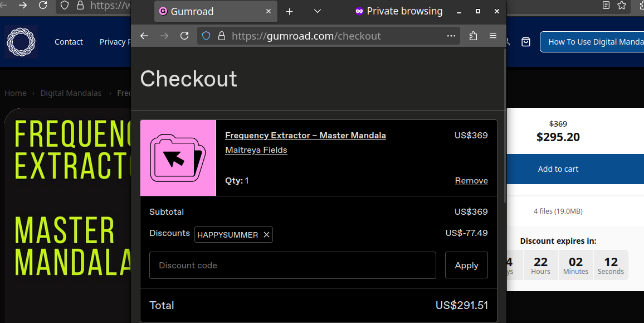Click the 4 files (19.0MB) text
This screenshot has height=323, width=644.
(558, 211)
